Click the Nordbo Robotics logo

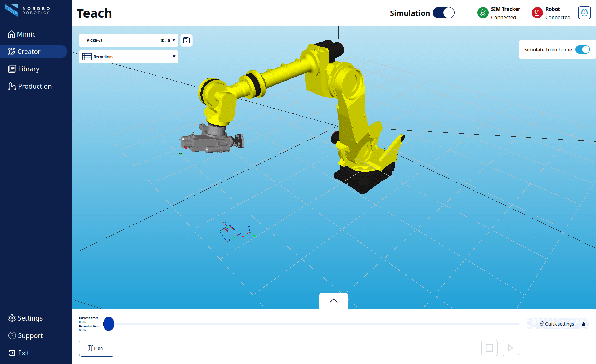[x=28, y=10]
